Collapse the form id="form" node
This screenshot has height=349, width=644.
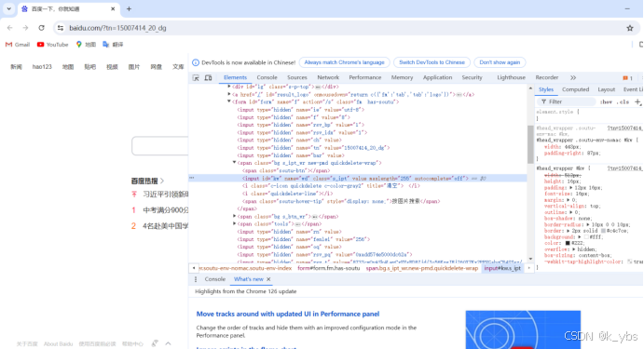(x=229, y=101)
